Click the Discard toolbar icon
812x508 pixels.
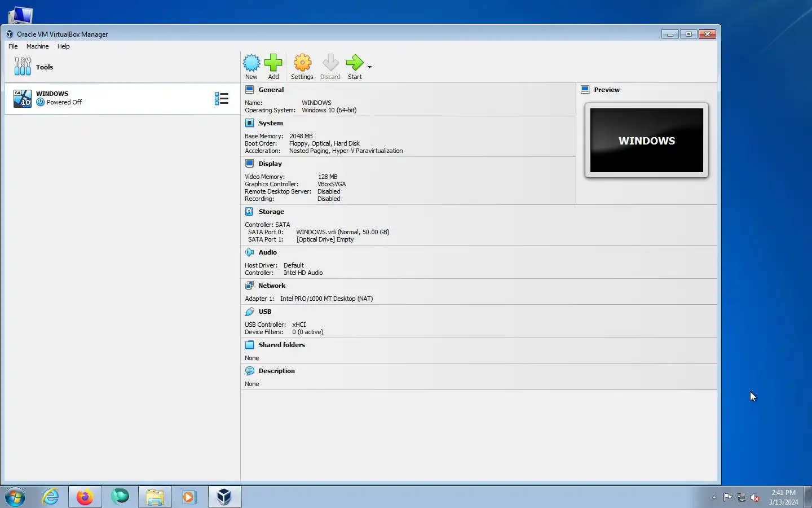pos(330,63)
